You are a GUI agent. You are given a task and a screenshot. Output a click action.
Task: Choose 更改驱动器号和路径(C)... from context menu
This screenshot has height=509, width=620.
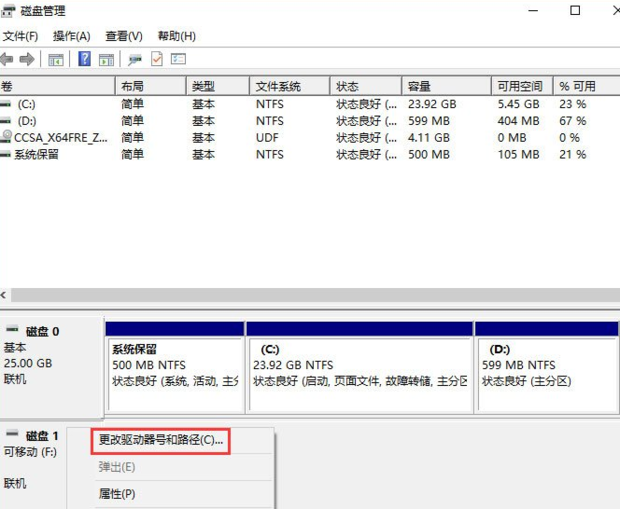pyautogui.click(x=161, y=441)
